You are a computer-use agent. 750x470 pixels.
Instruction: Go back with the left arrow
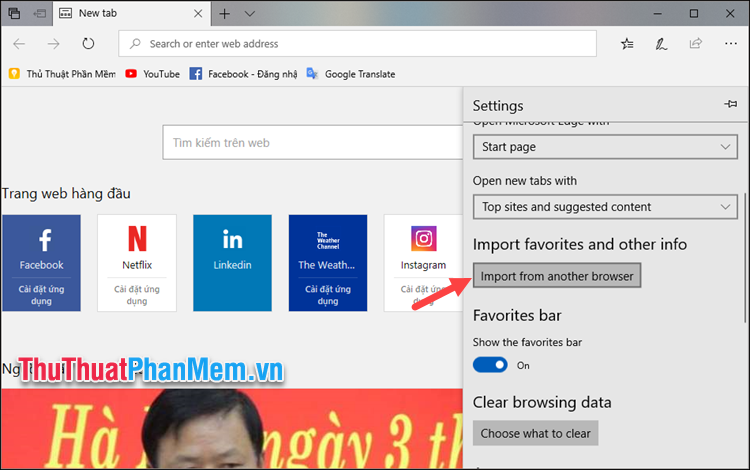click(19, 44)
